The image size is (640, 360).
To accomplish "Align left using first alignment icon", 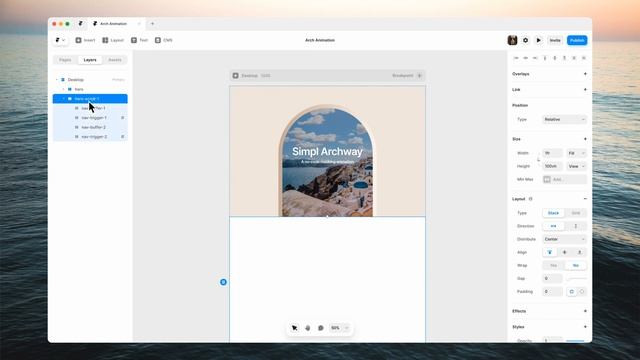I will point(516,58).
